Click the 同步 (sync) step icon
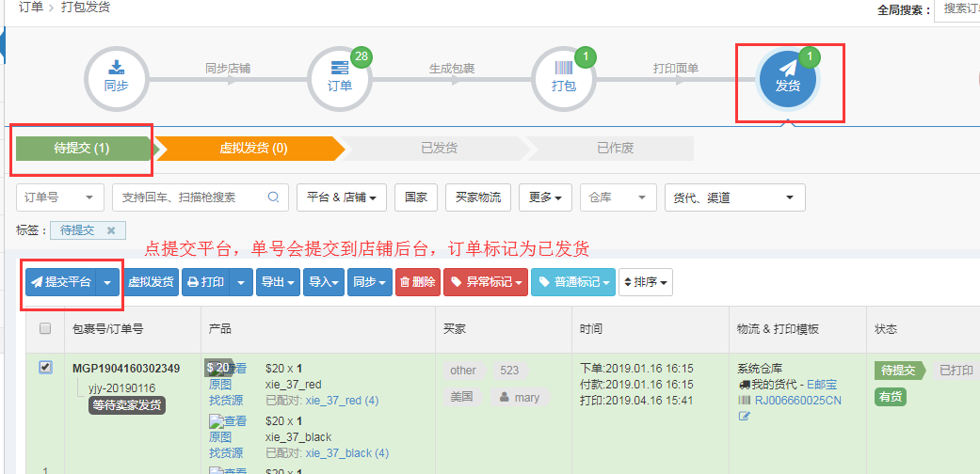 pyautogui.click(x=116, y=77)
